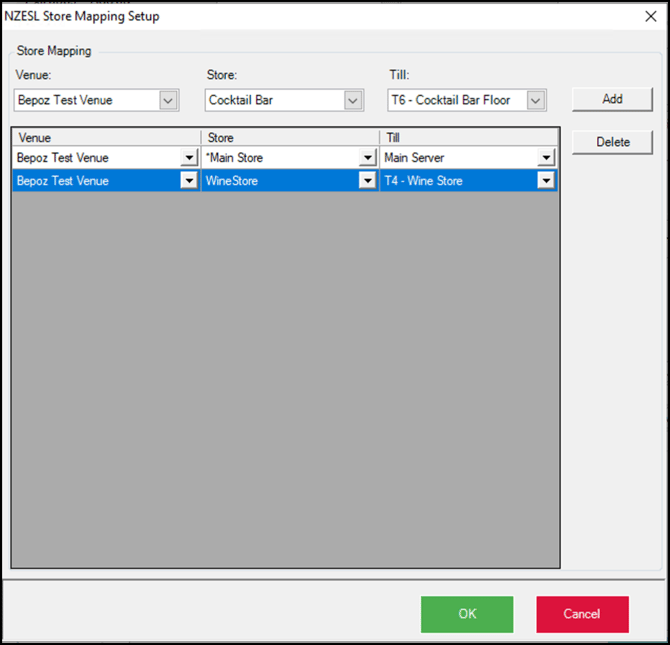Screen dimensions: 670x645
Task: Open the T4 - Wine Store dropdown arrow
Action: (545, 181)
